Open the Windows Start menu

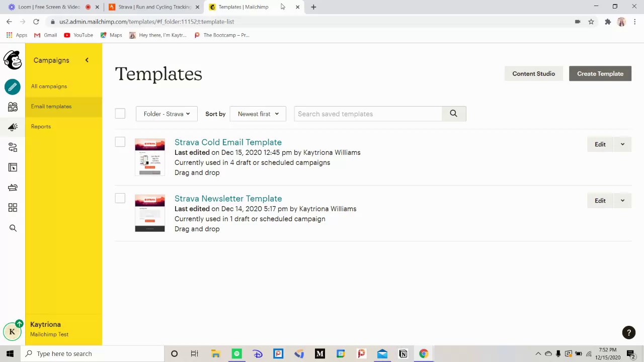pos(10,353)
